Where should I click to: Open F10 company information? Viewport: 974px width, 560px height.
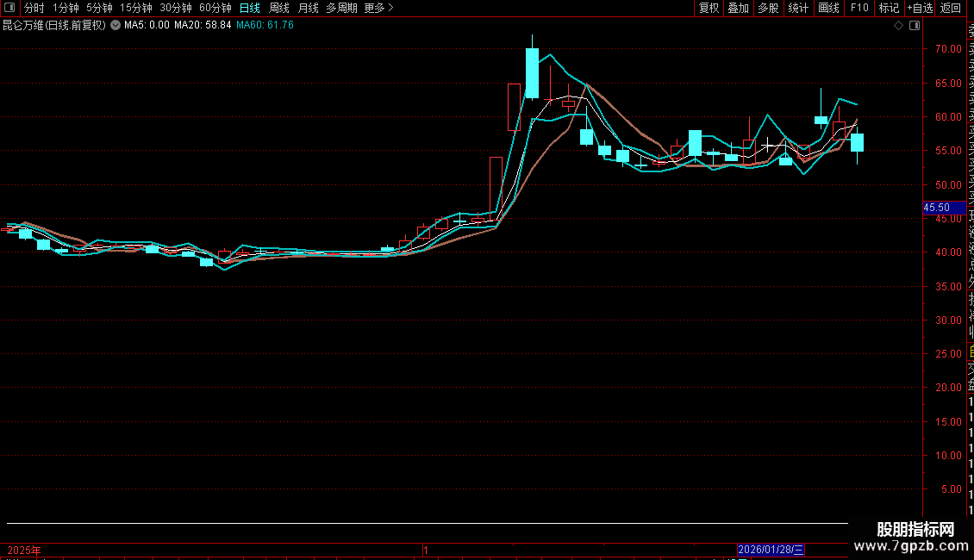[x=859, y=8]
